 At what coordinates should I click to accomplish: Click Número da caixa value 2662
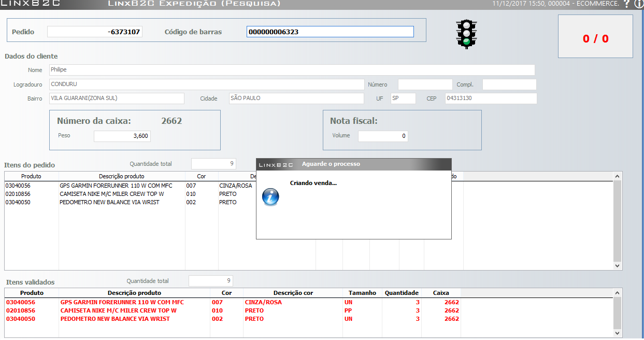[171, 121]
